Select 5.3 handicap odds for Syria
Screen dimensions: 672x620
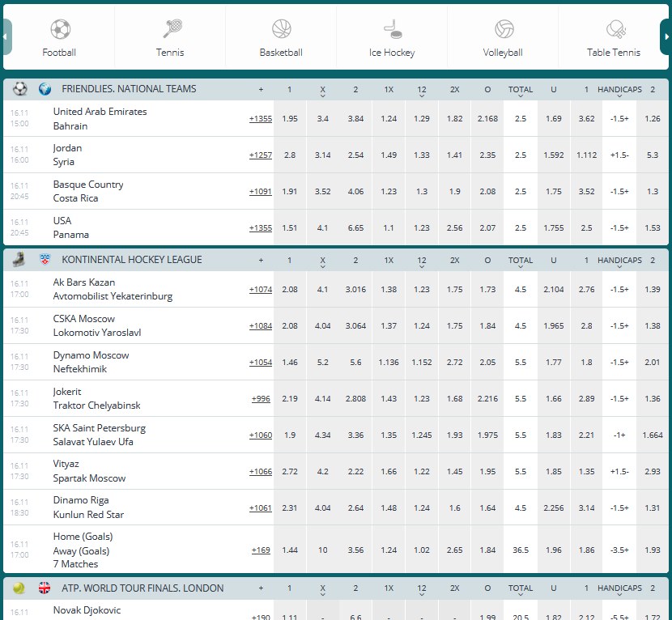[x=653, y=155]
